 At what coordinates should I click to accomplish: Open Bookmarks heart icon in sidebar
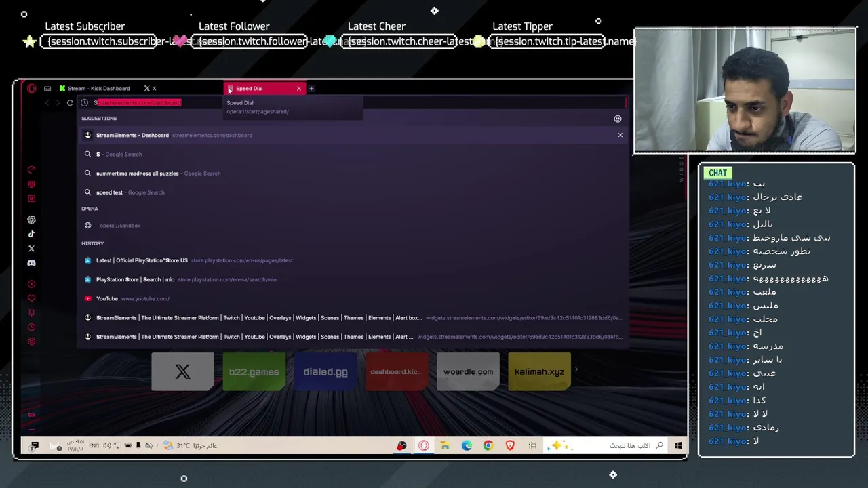[x=31, y=298]
